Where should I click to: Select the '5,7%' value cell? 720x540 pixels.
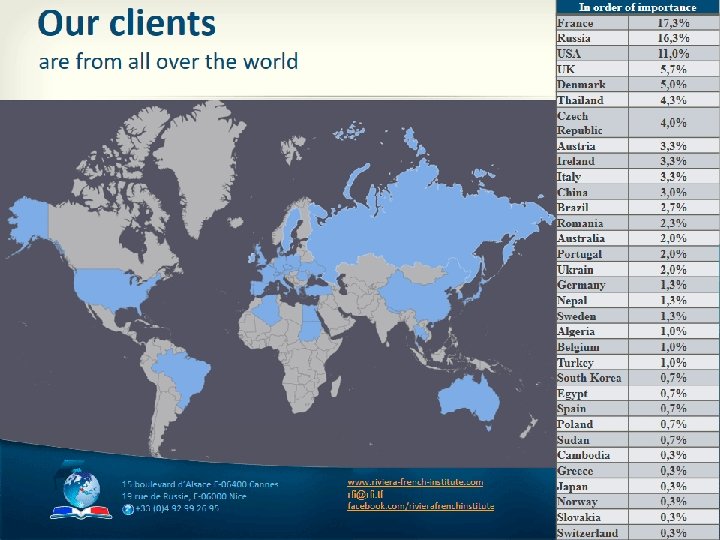[673, 69]
